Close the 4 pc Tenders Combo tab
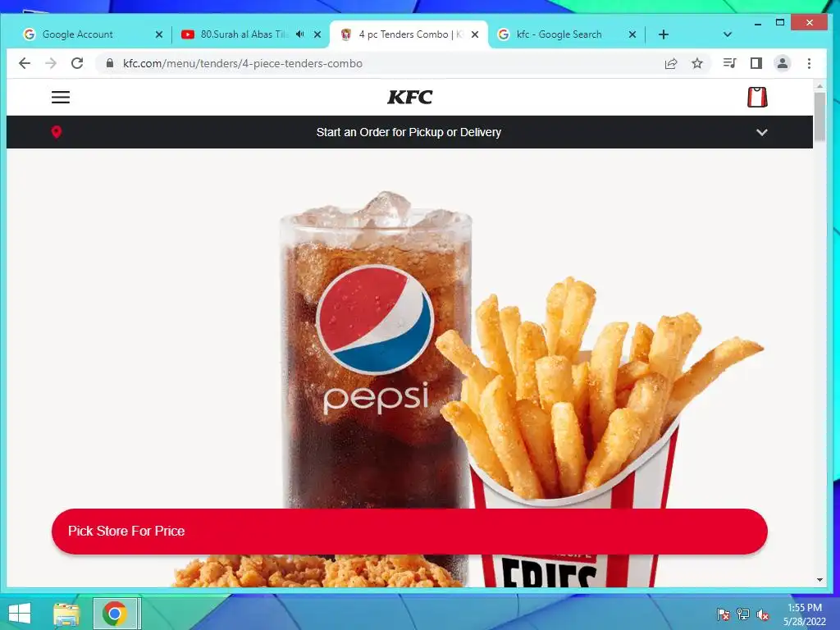The image size is (840, 630). click(x=475, y=34)
